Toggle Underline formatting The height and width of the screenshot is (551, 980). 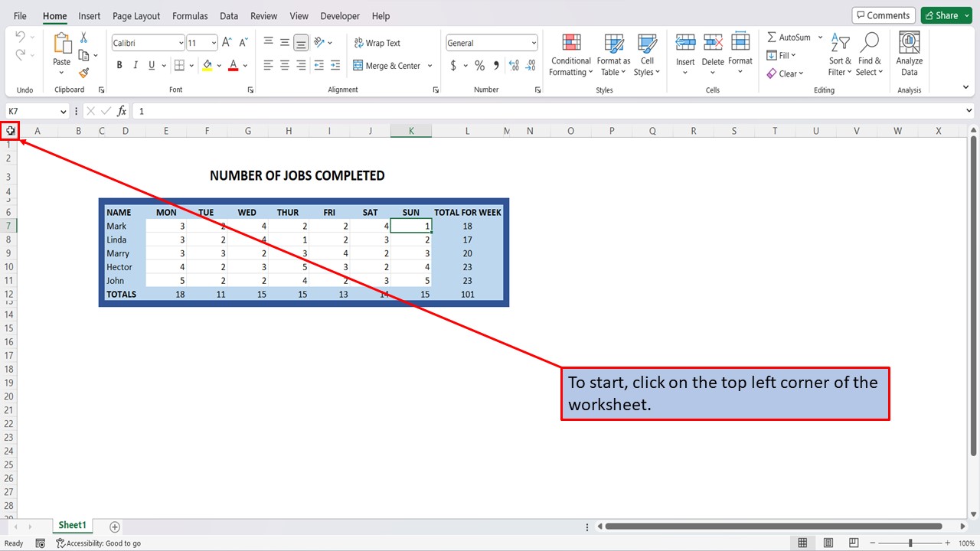(x=152, y=66)
